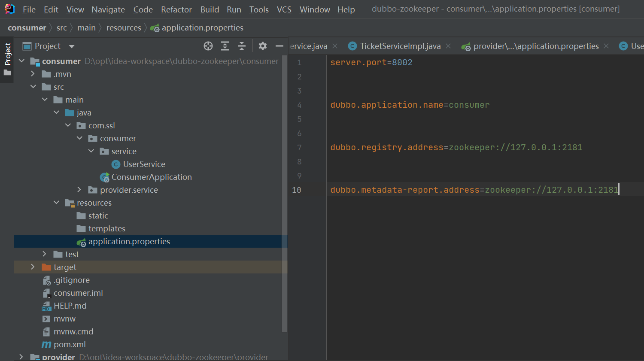Open the VCS menu
Screen dimensions: 644x361
pos(284,9)
